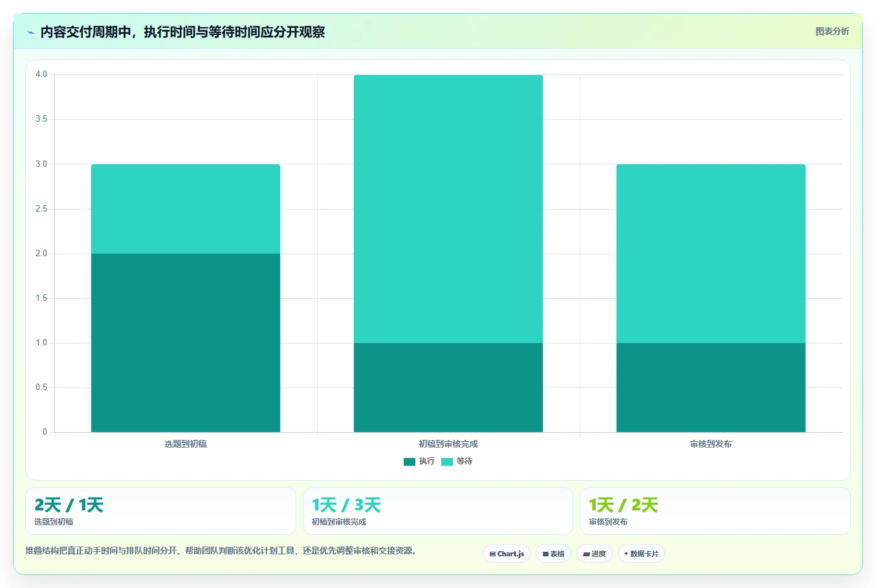Click the light 等待 bar segment for 初稿到审核完成
Image resolution: width=876 pixels, height=588 pixels.
point(448,209)
